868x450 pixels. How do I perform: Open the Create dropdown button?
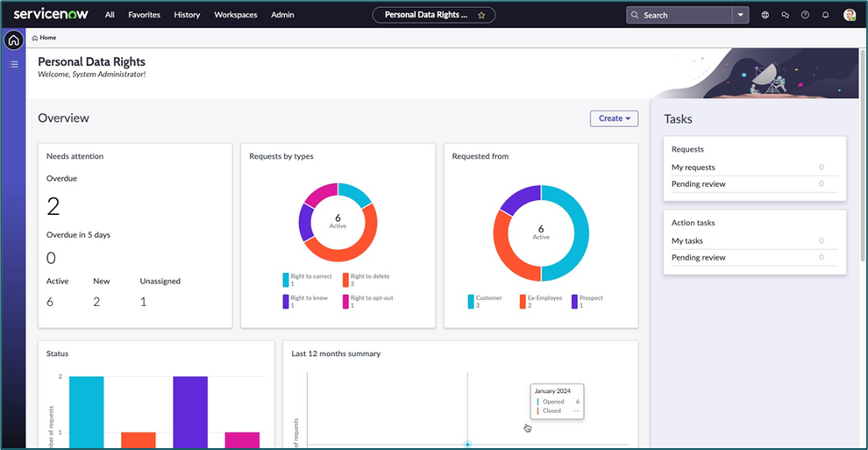614,118
